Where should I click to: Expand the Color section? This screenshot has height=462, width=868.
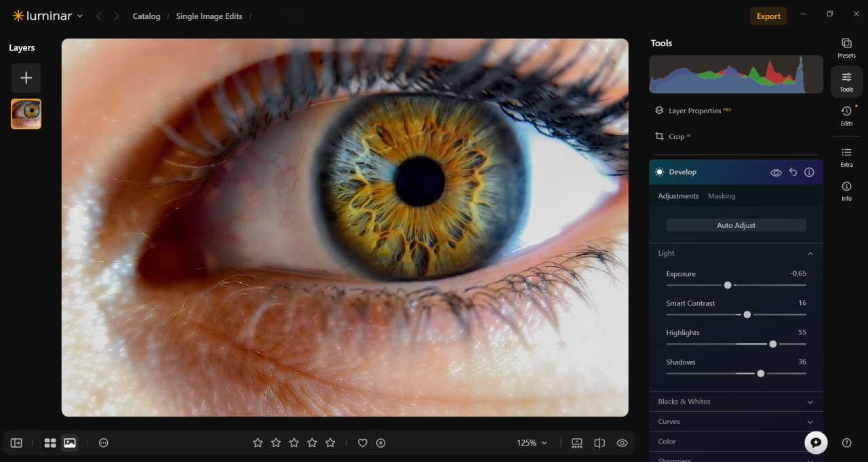736,442
